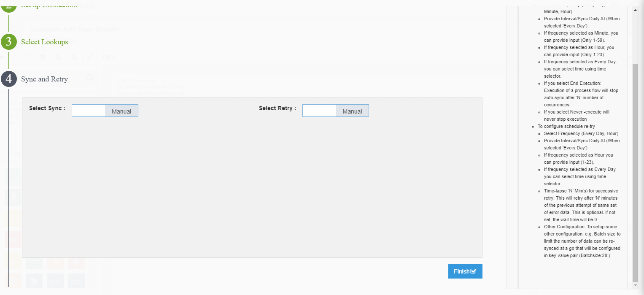The height and width of the screenshot is (295, 644).
Task: Click the zoom-out magnifier icon in the toolbar
Action: (x=74, y=57)
